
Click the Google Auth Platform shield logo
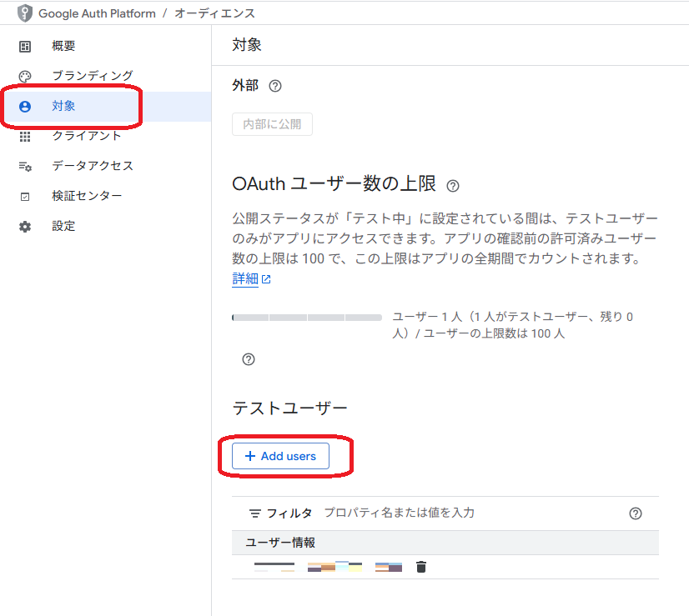tap(25, 13)
